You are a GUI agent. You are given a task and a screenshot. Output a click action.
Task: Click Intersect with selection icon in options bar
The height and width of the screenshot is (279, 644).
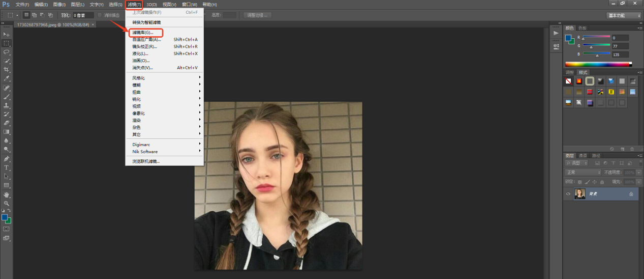click(x=50, y=15)
